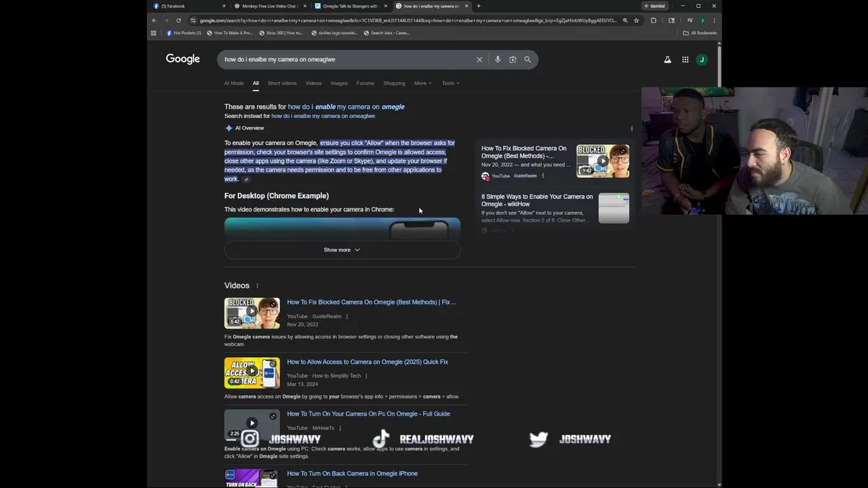Click the corrected query 'enable my camera on omegle'
This screenshot has width=868, height=488.
(x=346, y=106)
